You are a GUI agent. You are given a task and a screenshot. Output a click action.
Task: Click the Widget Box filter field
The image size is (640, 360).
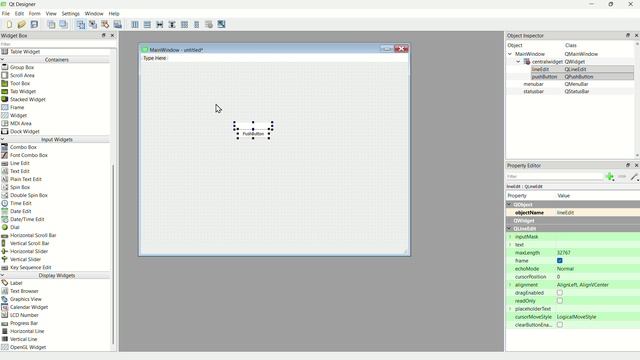click(x=57, y=44)
